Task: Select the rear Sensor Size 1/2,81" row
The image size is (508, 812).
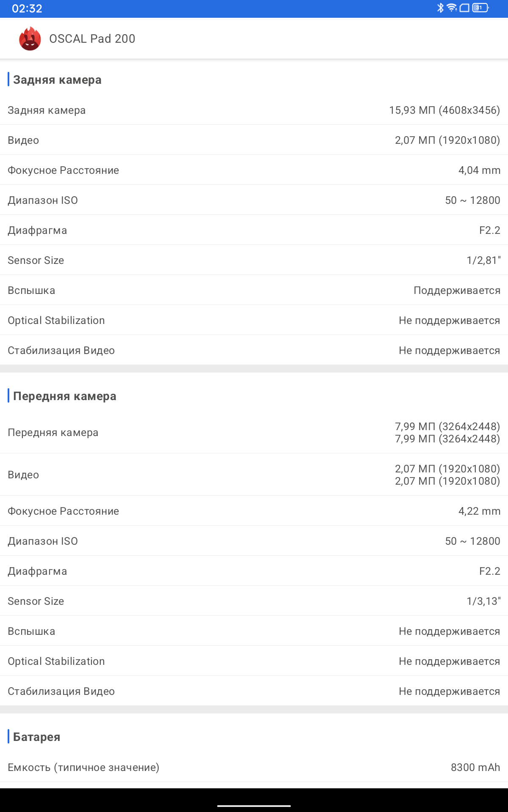Action: pyautogui.click(x=254, y=260)
